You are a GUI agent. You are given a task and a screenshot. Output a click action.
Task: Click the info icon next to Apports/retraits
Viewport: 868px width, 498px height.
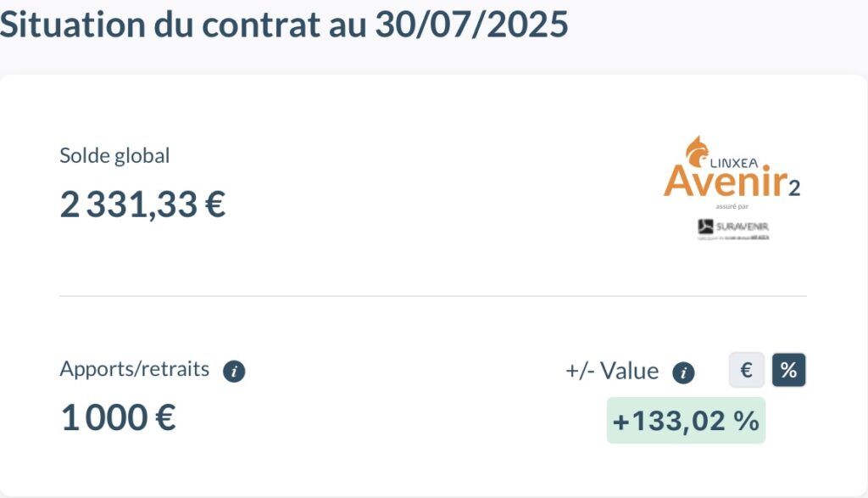point(234,371)
